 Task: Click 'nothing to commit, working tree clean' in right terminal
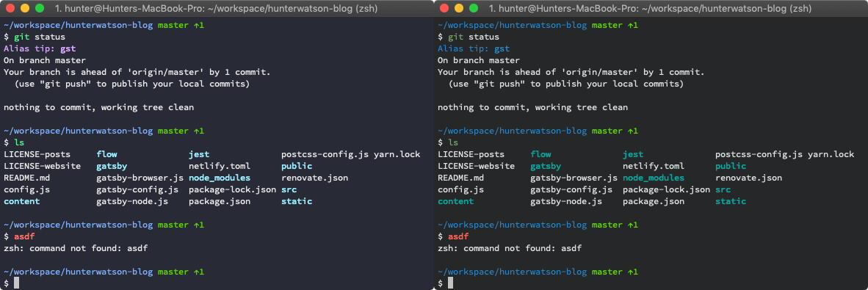[533, 107]
